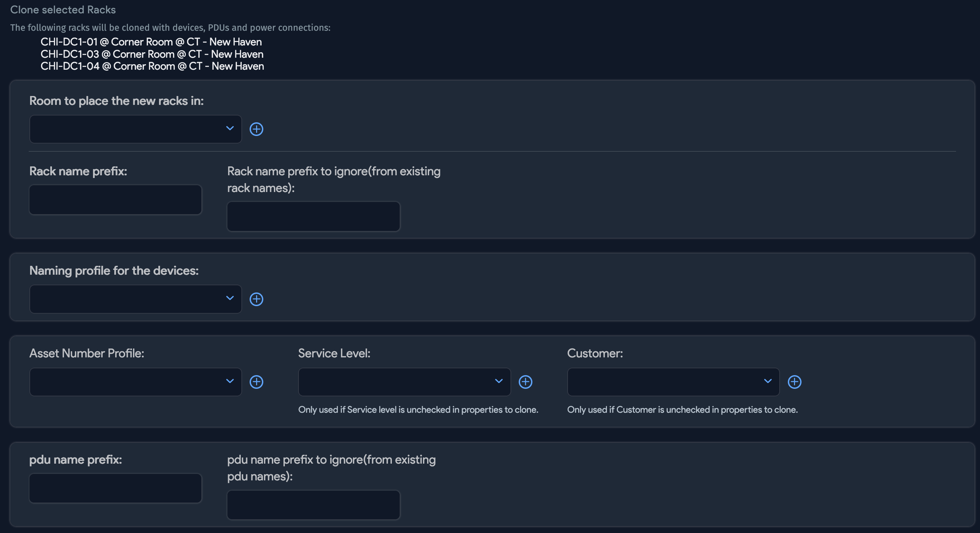Add a new room using the plus icon

[x=256, y=129]
